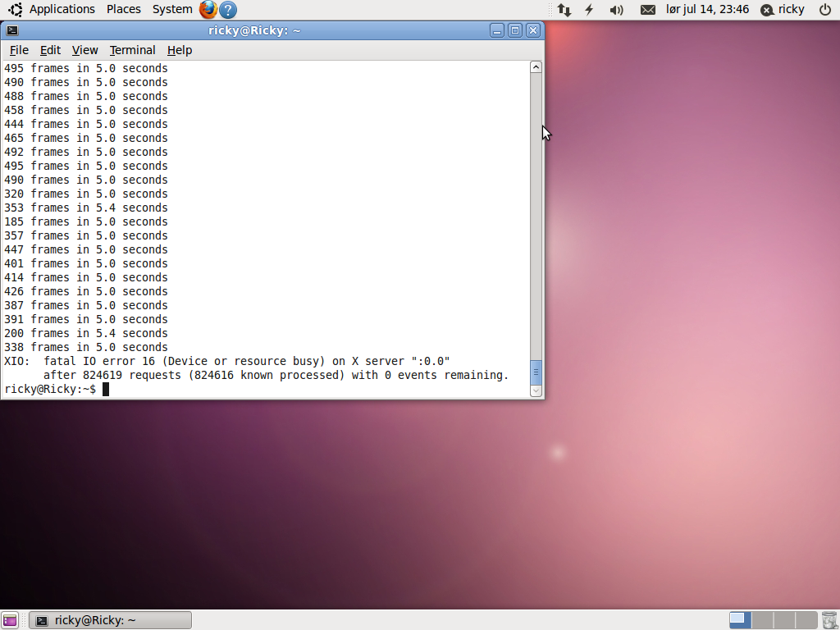Open the power/battery lightning indicator
Viewport: 840px width, 630px height.
click(x=589, y=10)
